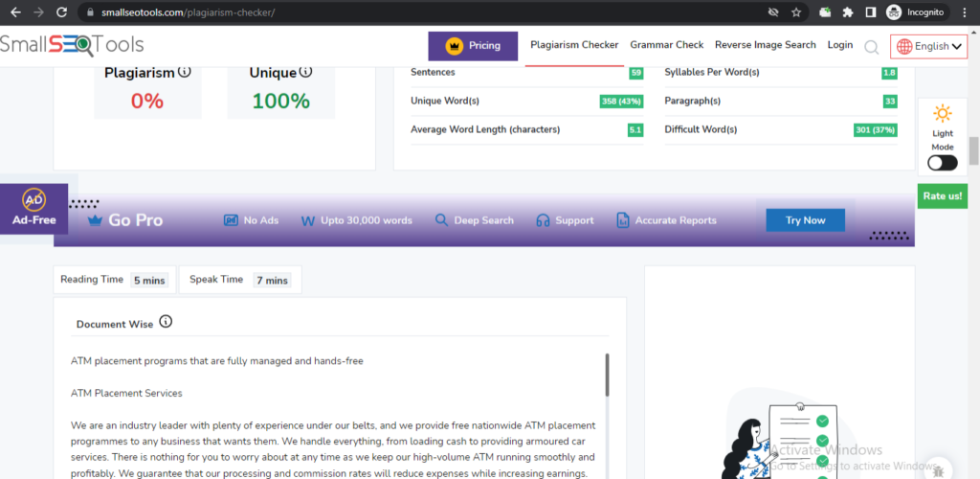Viewport: 980px width, 479px height.
Task: Click the Accurate Reports icon
Action: click(x=622, y=220)
